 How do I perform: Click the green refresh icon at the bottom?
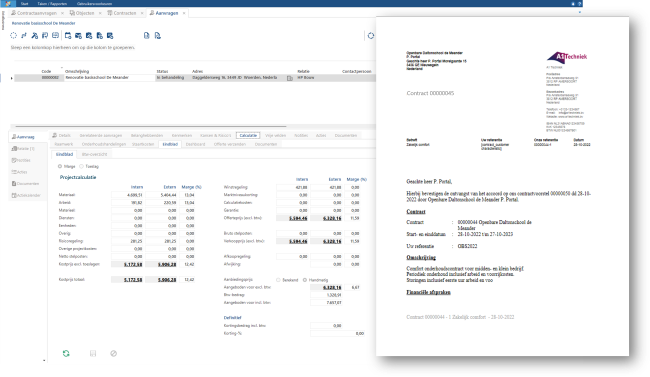(66, 353)
